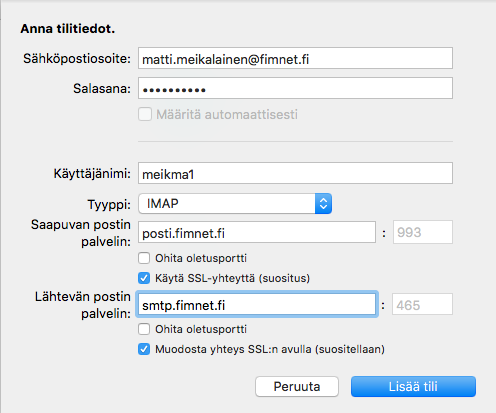The height and width of the screenshot is (413, 496).
Task: Click the blue up-down arrows on Tyyppi selector
Action: 323,203
